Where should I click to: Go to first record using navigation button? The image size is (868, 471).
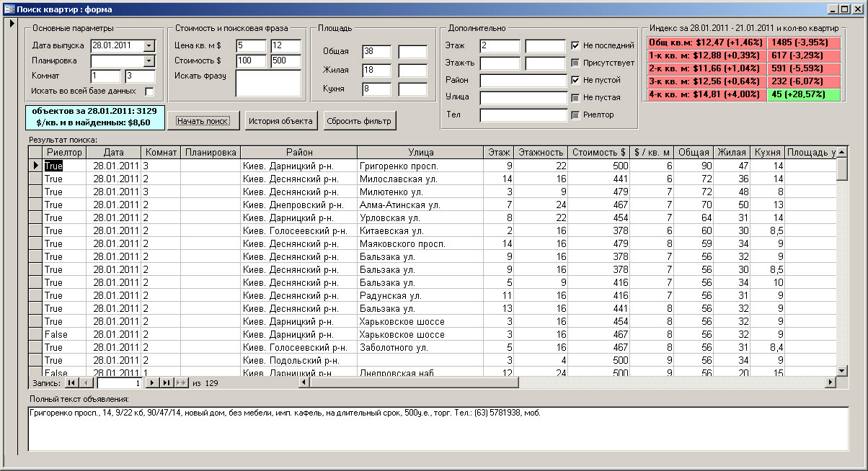point(71,382)
